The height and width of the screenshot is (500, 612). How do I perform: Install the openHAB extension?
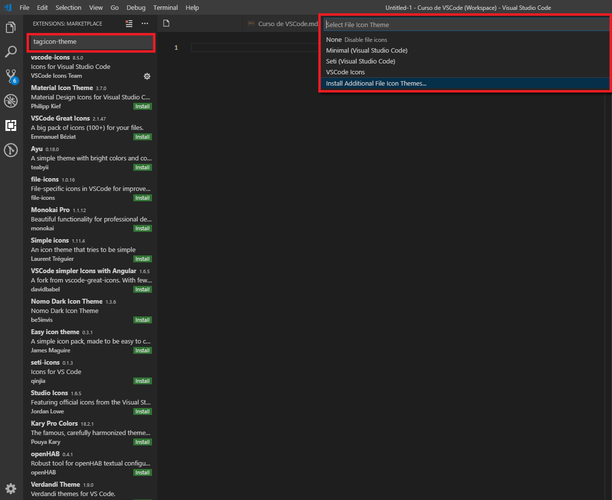coord(142,472)
